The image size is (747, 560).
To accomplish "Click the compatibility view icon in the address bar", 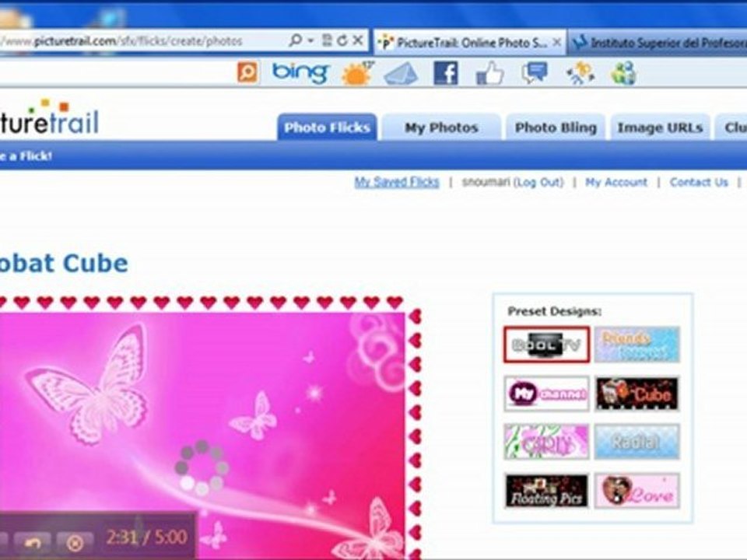I will [x=327, y=40].
